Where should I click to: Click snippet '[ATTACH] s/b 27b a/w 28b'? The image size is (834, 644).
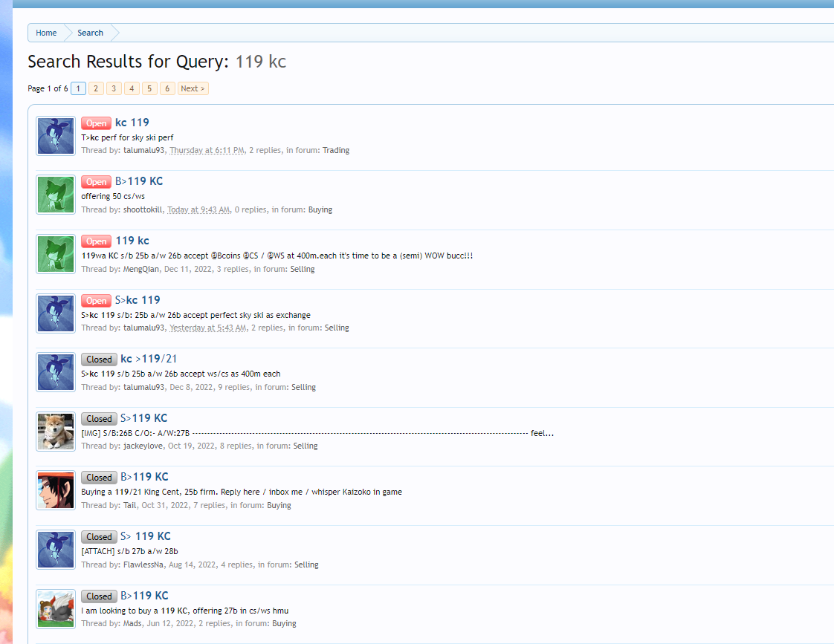(129, 551)
